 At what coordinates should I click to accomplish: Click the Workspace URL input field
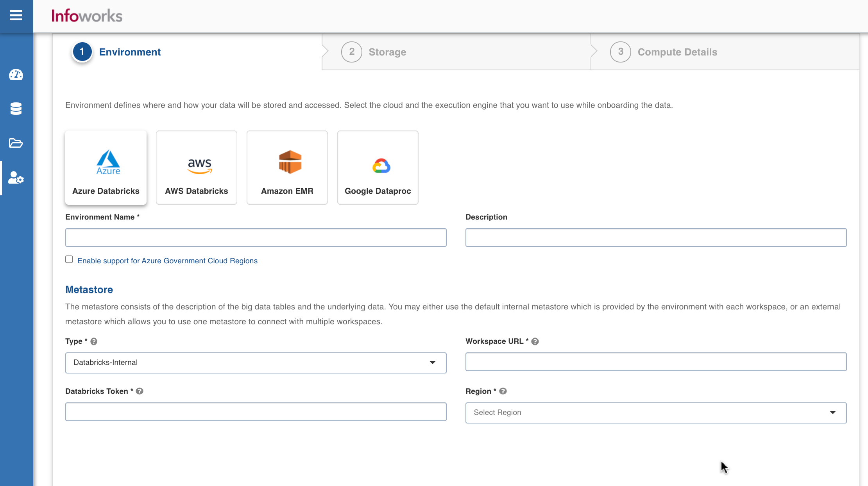coord(656,362)
